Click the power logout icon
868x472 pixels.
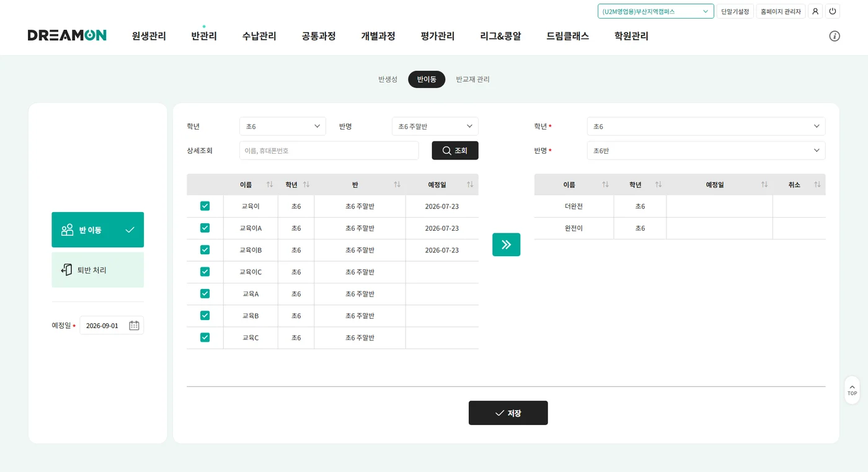click(832, 11)
